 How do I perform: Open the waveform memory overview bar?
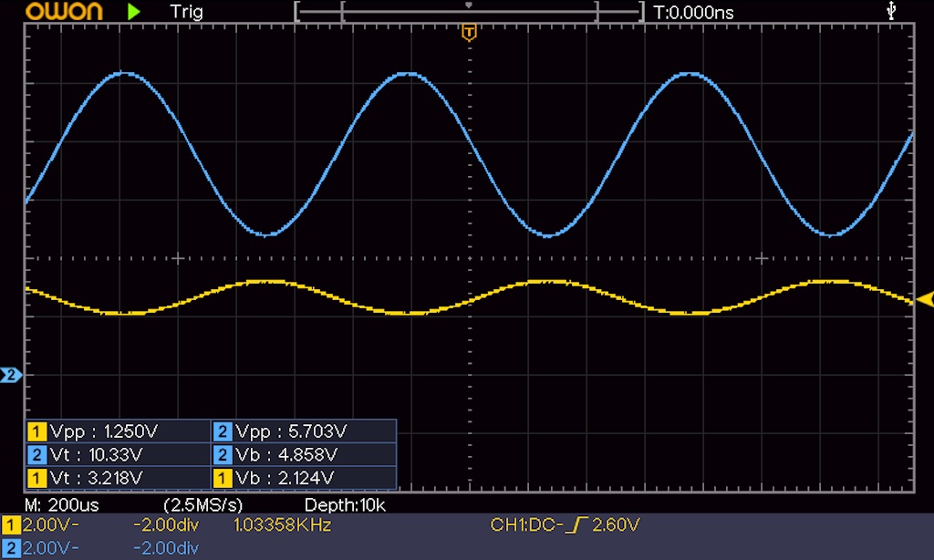469,12
